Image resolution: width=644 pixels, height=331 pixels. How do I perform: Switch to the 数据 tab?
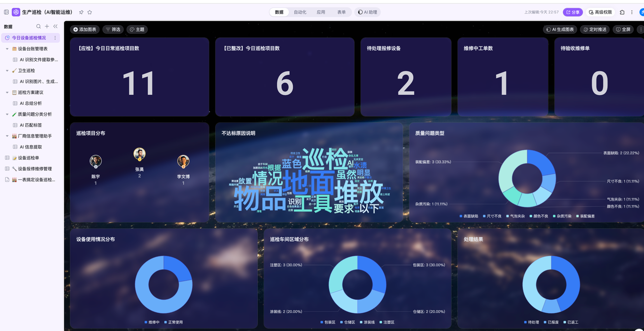click(279, 12)
